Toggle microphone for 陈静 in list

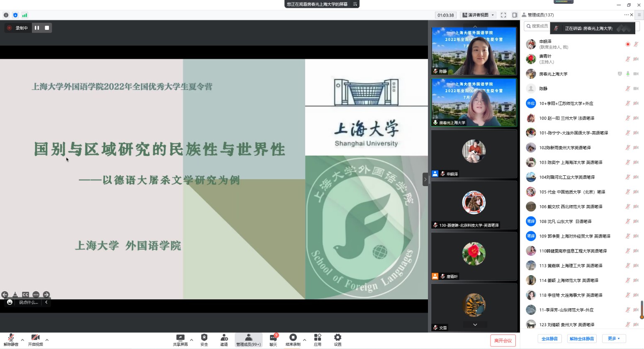click(628, 88)
